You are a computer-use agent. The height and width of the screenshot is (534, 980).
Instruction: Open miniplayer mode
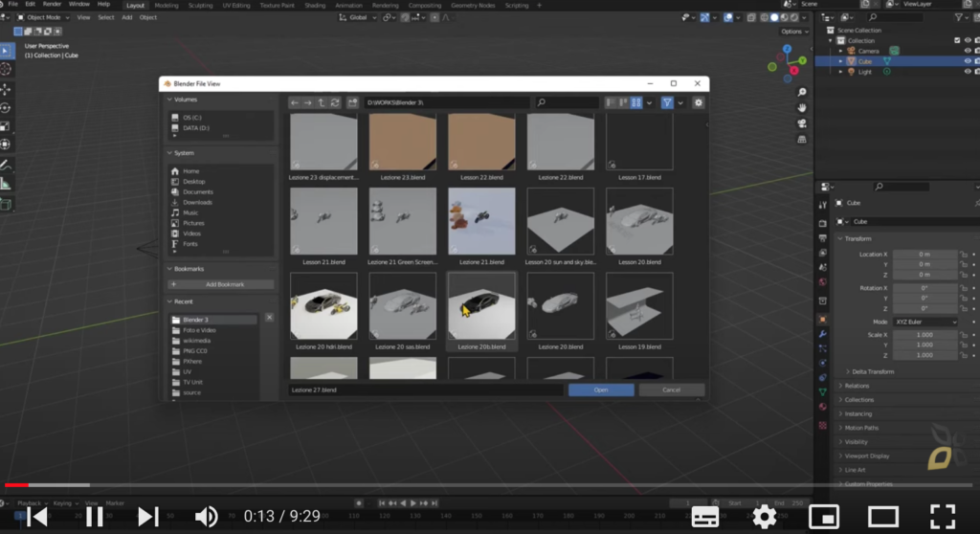pyautogui.click(x=824, y=517)
